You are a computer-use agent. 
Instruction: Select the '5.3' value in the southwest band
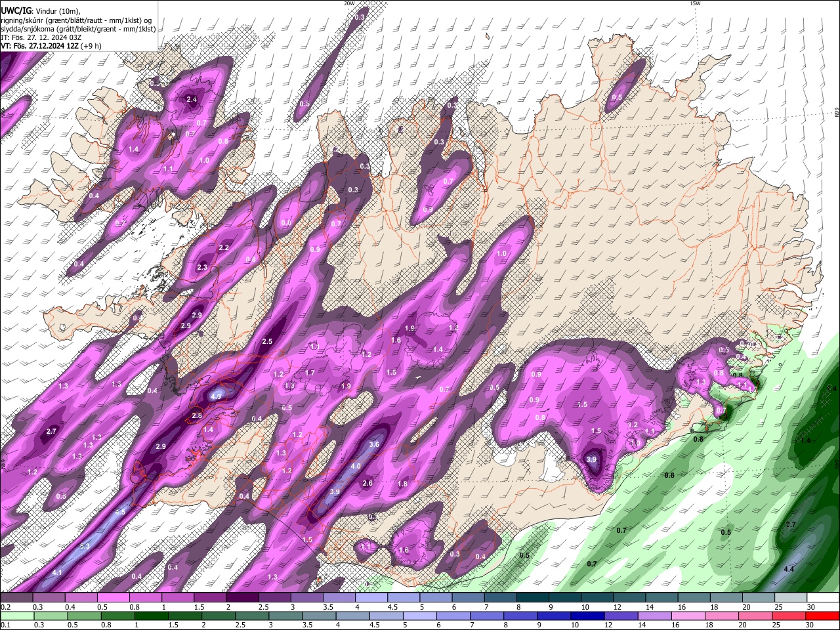85,546
